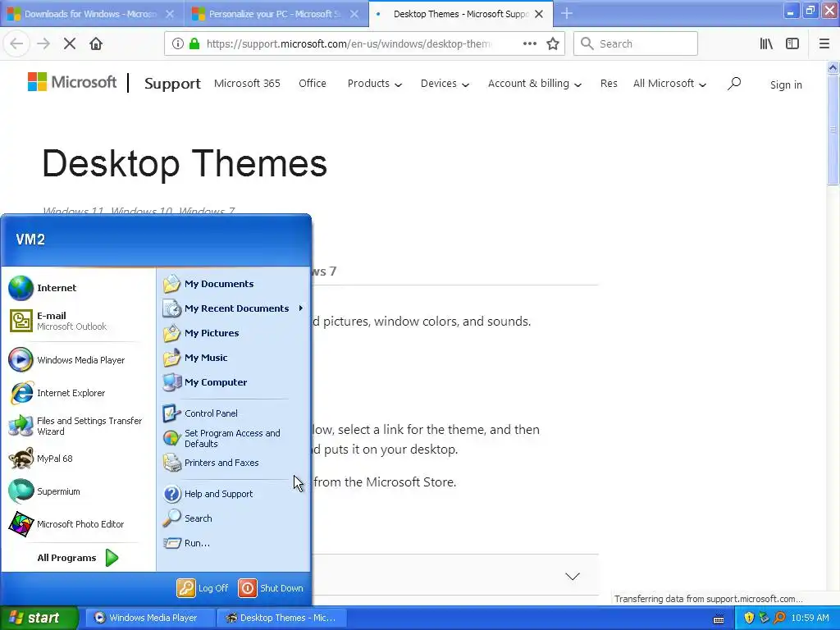
Task: Click the tray magnifier icon
Action: (x=779, y=618)
